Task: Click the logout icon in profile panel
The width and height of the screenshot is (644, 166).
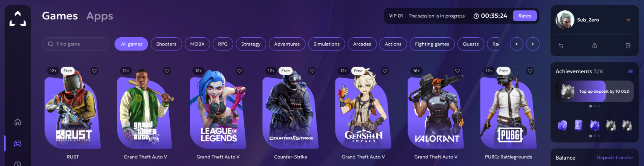Action: click(x=628, y=46)
